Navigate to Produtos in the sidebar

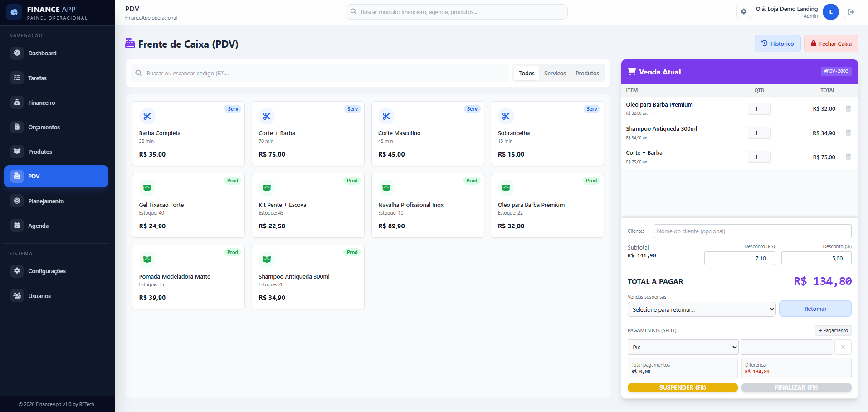tap(56, 152)
